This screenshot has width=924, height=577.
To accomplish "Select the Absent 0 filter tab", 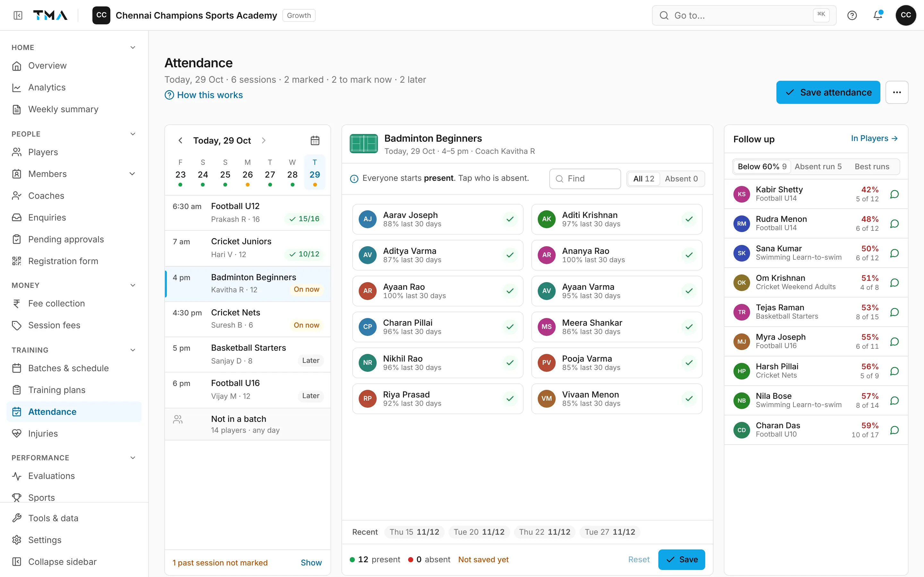I will tap(681, 179).
